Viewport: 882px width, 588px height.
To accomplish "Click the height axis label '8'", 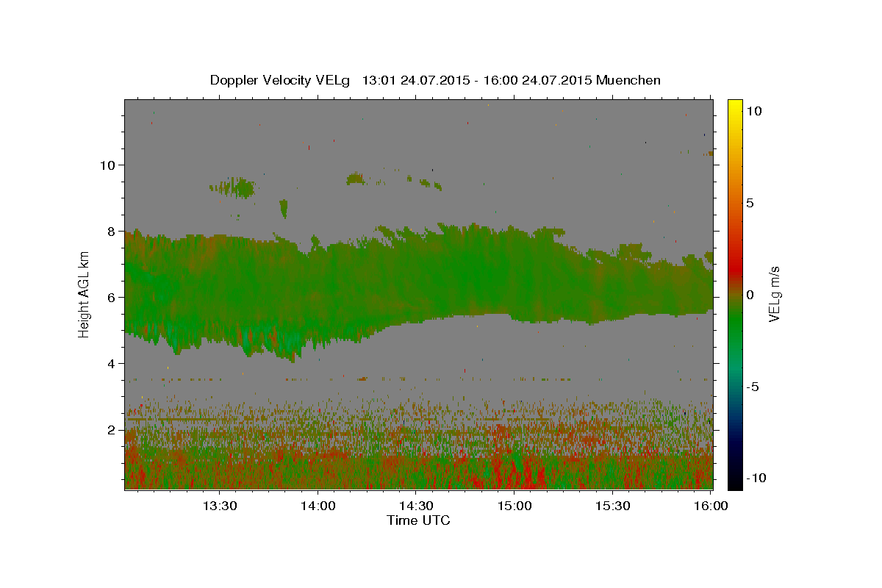I will [x=110, y=232].
